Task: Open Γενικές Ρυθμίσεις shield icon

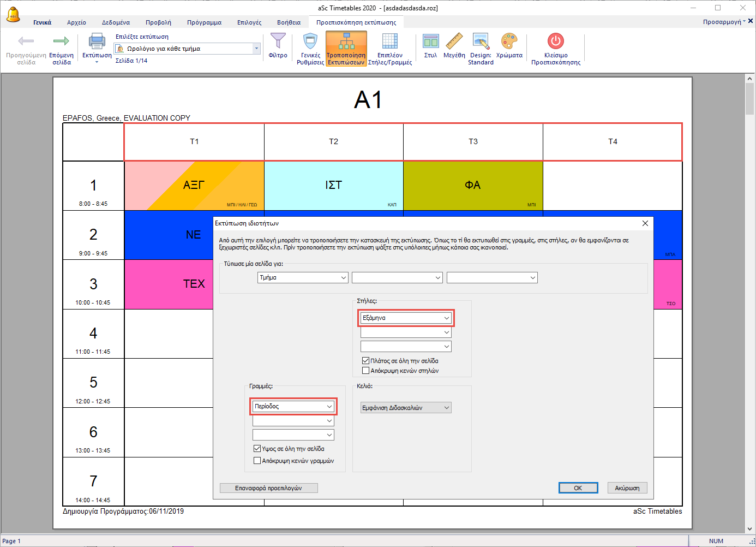Action: (310, 42)
